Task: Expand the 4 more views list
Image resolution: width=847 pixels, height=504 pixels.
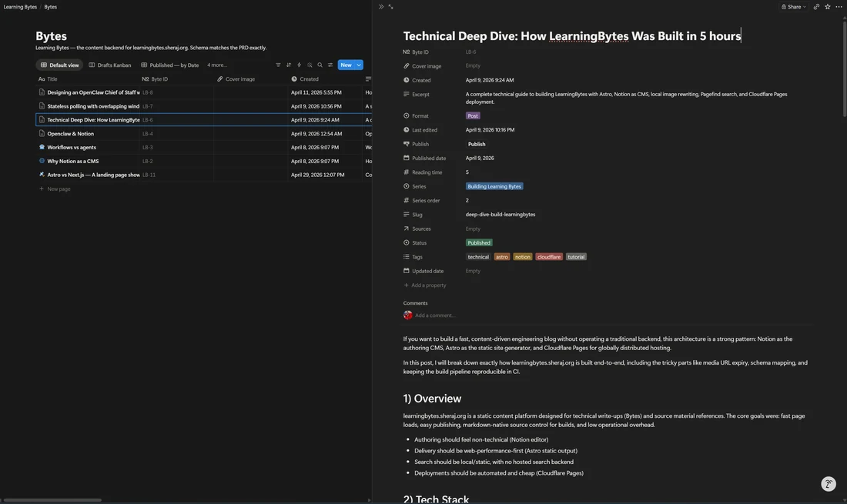Action: 217,65
